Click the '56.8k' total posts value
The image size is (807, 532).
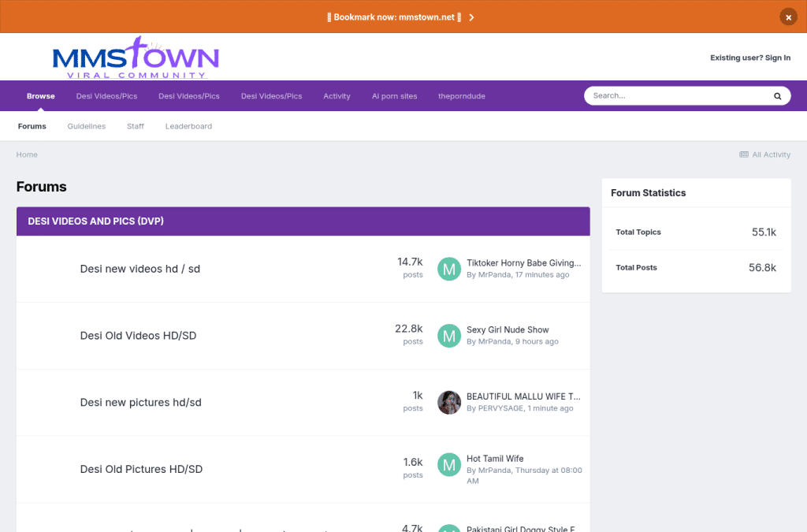(762, 267)
